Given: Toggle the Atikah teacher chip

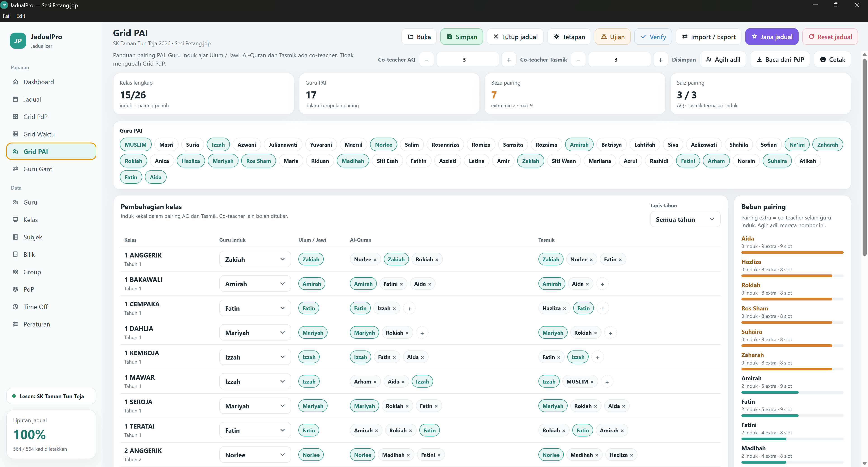Looking at the screenshot, I should pyautogui.click(x=808, y=161).
